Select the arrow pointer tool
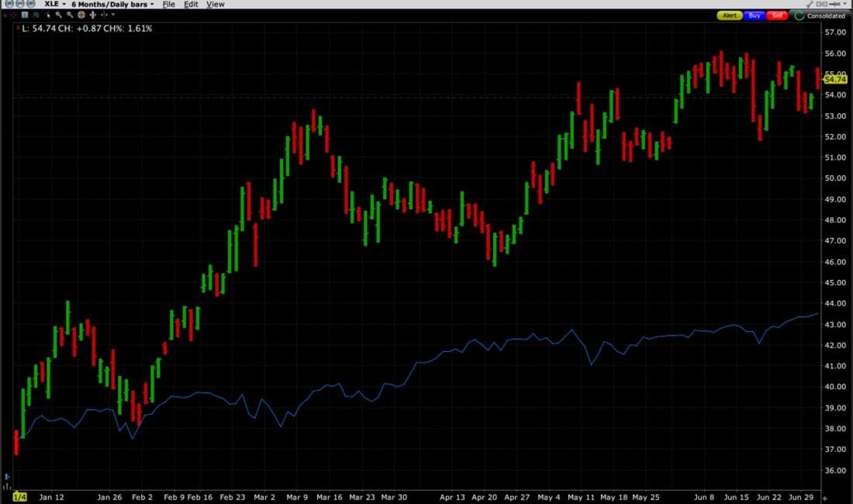Screen dimensions: 853x504 [x=48, y=15]
